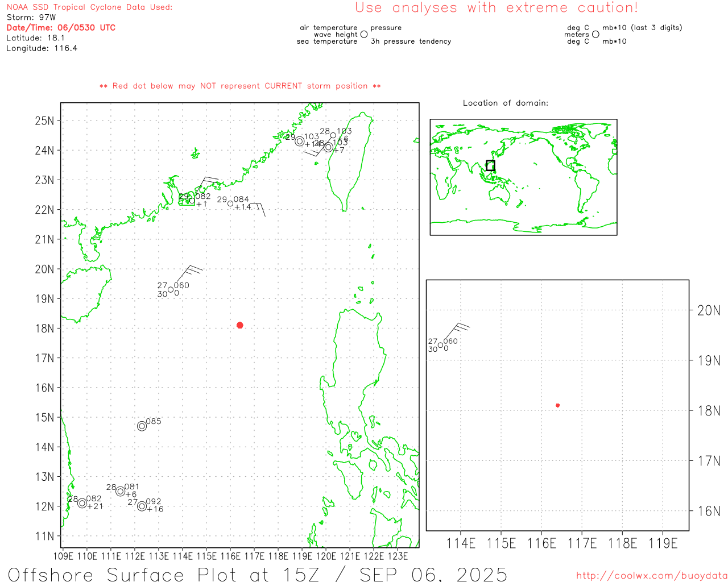Click the red storm dot in zoomed inset map
This screenshot has width=728, height=582.
point(558,405)
